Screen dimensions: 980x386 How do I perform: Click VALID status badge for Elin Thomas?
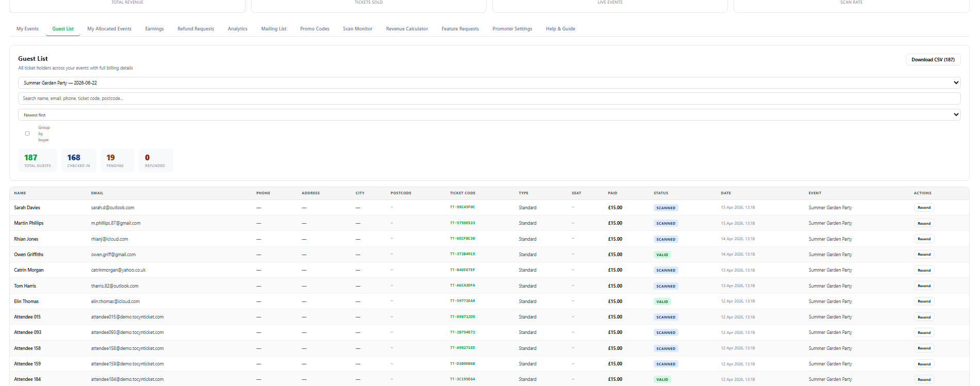pyautogui.click(x=662, y=301)
